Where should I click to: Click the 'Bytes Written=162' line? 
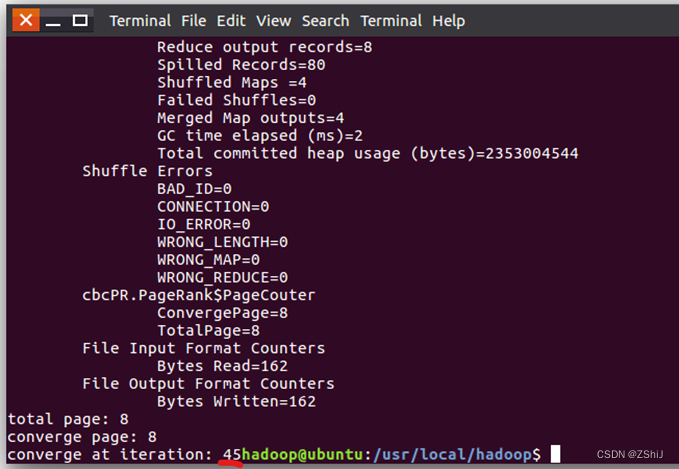236,401
